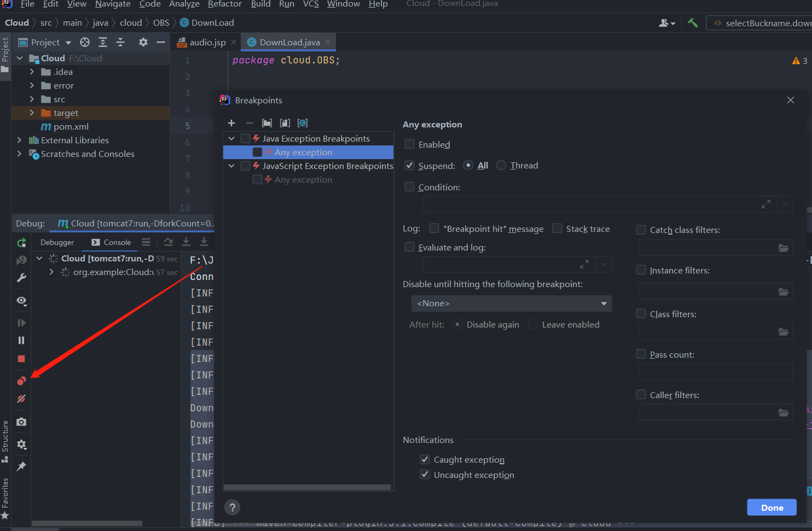Toggle Uncaught exception notification checkbox
Screen dimensions: 812x531
[425, 474]
